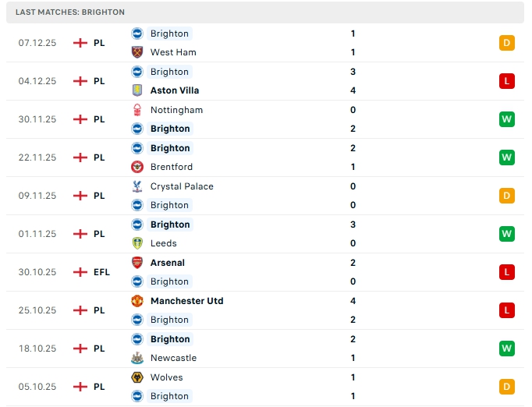The width and height of the screenshot is (532, 407).
Task: Click the Crystal Palace crest icon
Action: point(137,186)
